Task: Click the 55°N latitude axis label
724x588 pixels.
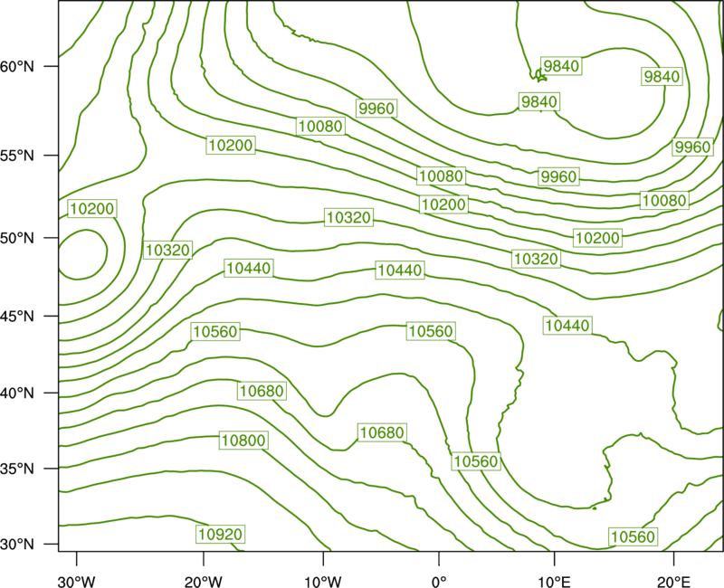Action: coord(17,156)
